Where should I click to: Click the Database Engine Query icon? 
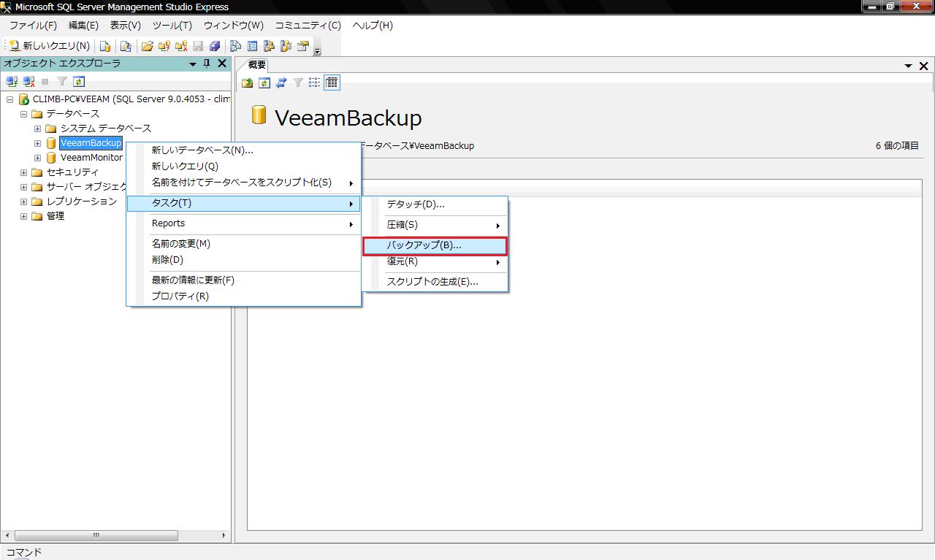pos(104,46)
